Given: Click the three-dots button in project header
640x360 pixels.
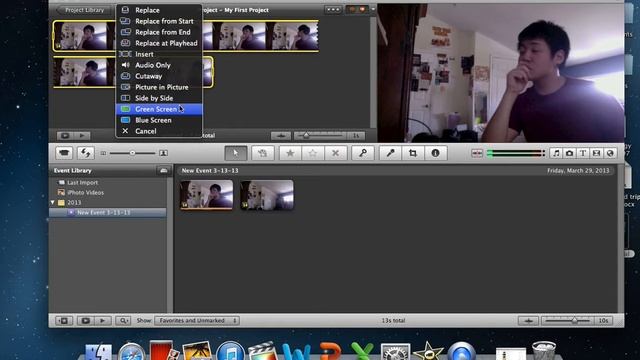Looking at the screenshot, I should (333, 9).
